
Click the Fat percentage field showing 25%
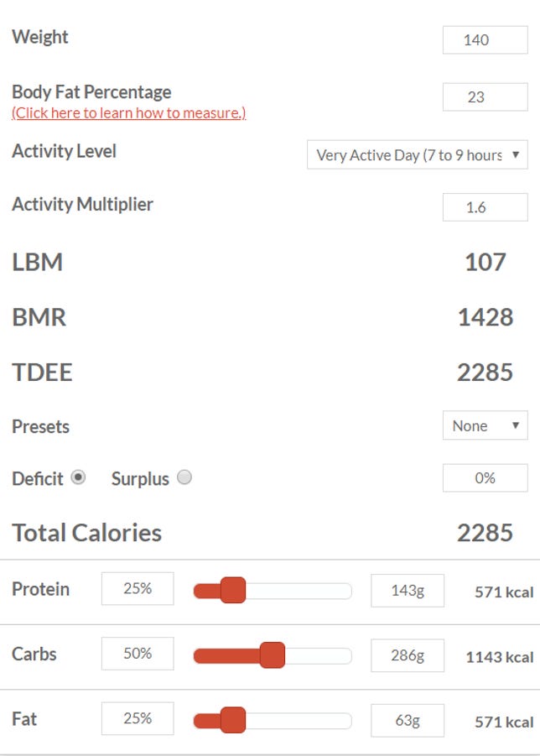[138, 719]
